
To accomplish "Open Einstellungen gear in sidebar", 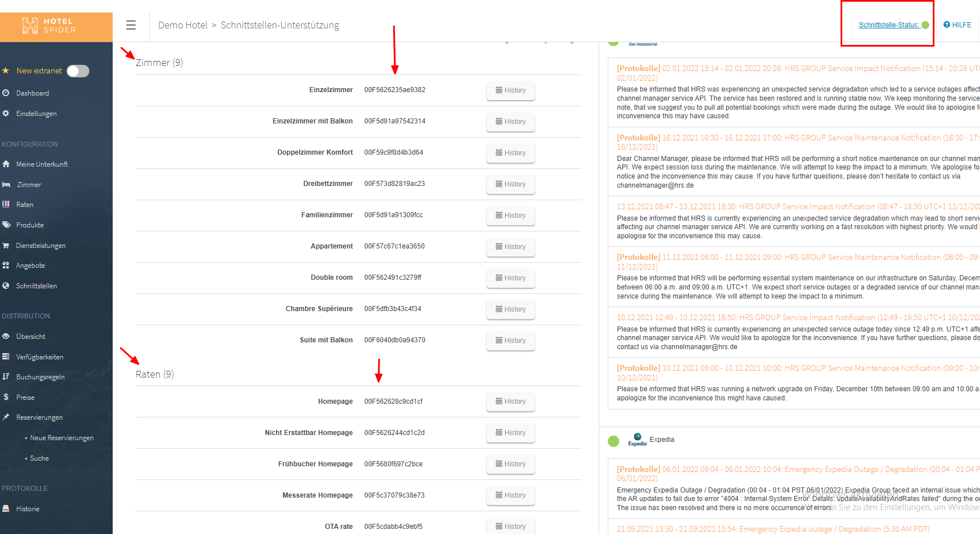I will pos(6,114).
